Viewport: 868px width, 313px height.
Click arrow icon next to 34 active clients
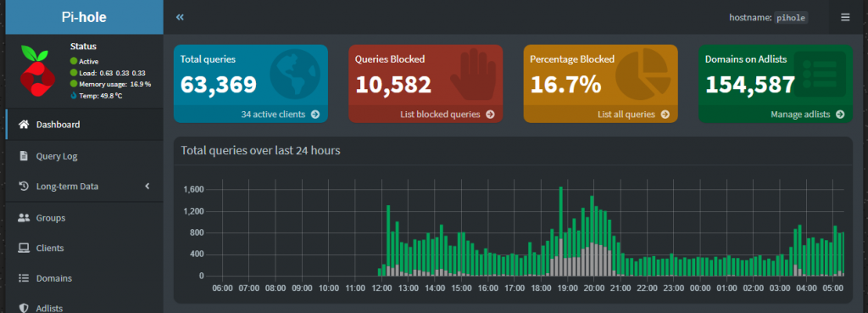pos(315,115)
